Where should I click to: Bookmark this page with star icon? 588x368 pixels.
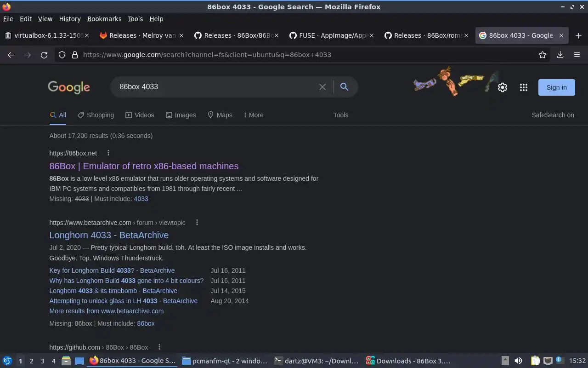click(543, 55)
